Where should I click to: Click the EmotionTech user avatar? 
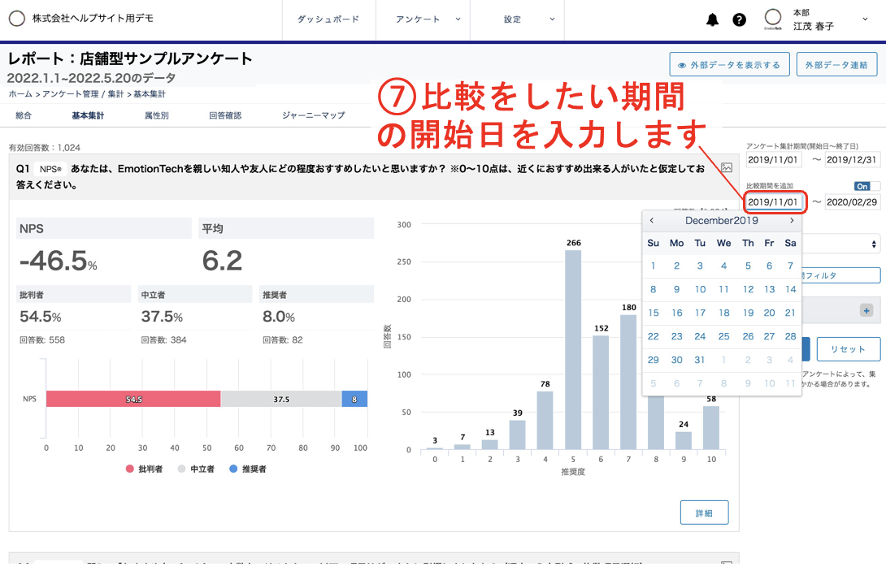pos(773,19)
